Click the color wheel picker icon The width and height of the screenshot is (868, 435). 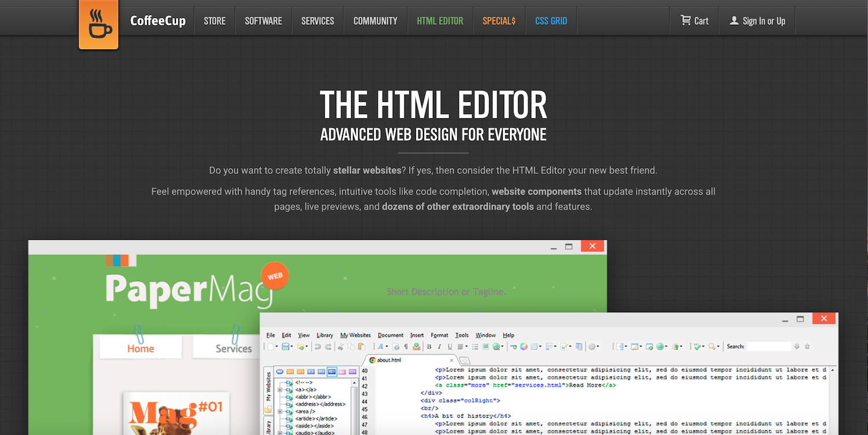tap(524, 346)
